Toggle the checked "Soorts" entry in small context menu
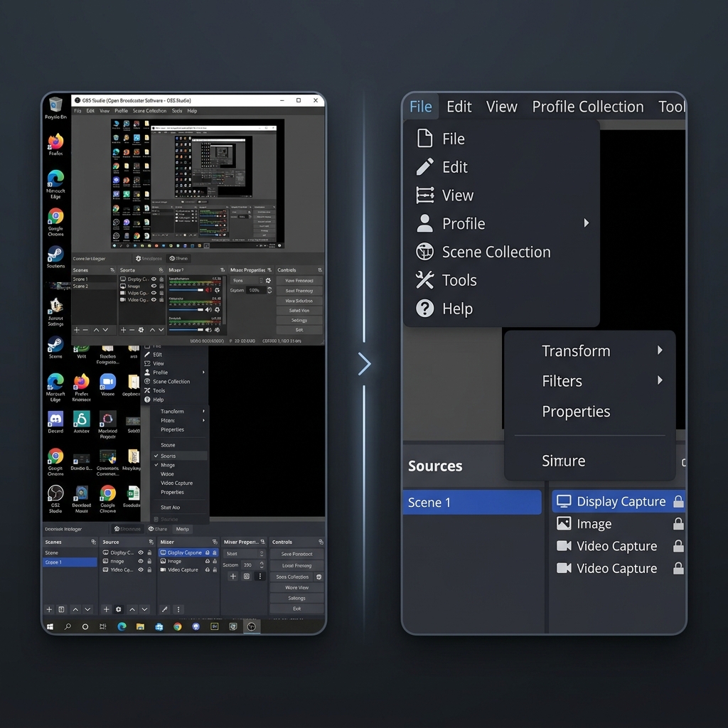The image size is (728, 728). (x=180, y=456)
